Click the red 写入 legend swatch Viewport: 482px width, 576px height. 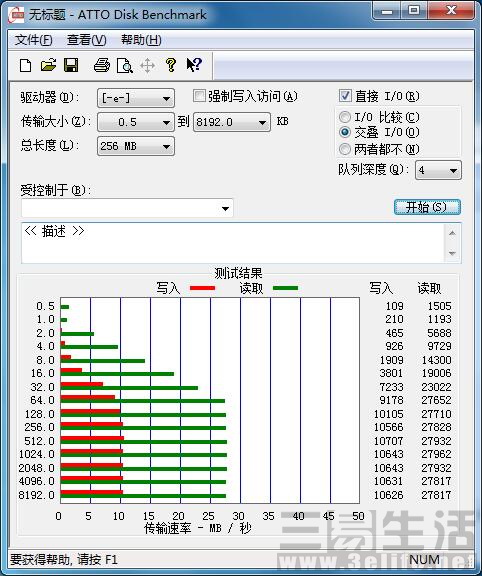coord(202,288)
